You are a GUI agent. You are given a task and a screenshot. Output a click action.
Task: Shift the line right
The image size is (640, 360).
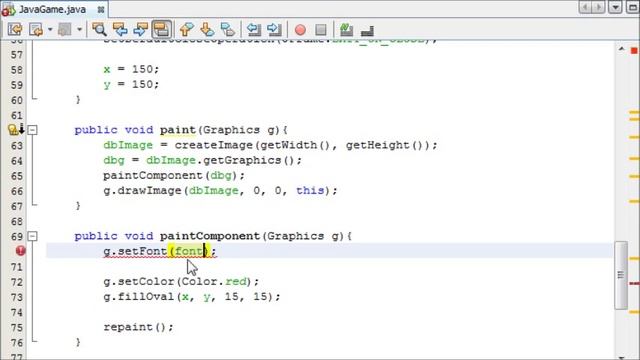[x=274, y=29]
